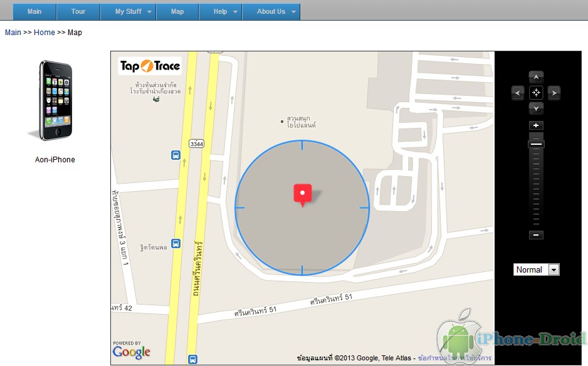Image resolution: width=588 pixels, height=366 pixels.
Task: Click the zoom slider handle
Action: [536, 144]
